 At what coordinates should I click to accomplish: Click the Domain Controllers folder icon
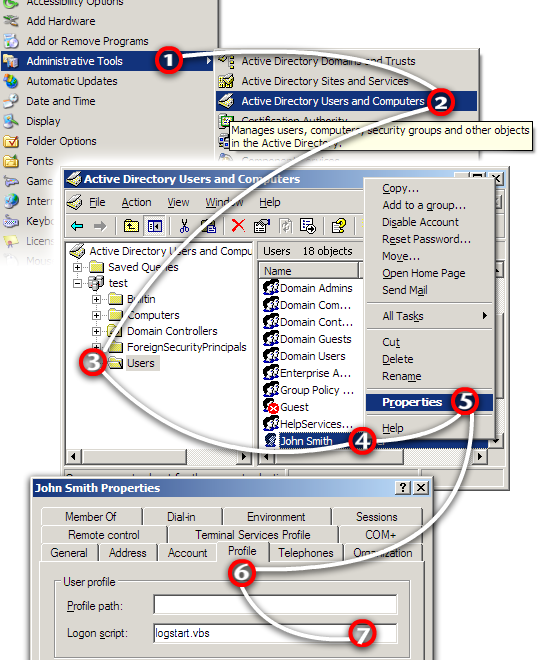pos(115,331)
